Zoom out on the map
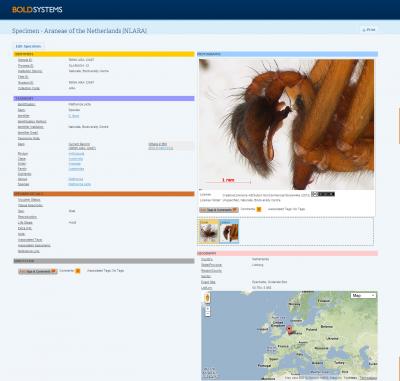Viewport: 400px width, 381px height. [208, 314]
